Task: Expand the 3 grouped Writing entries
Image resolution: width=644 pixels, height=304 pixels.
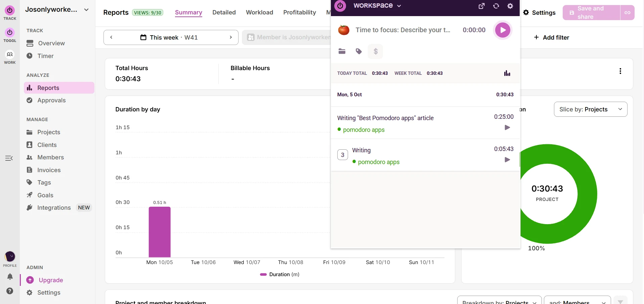Action: coord(342,155)
